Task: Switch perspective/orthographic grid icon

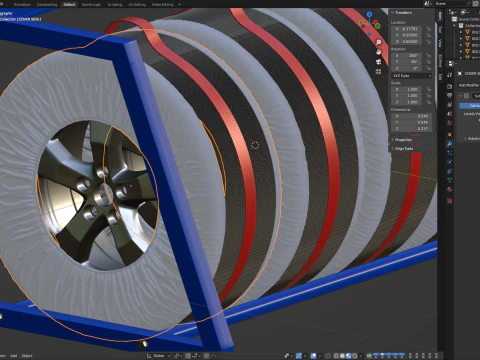Action: (378, 72)
